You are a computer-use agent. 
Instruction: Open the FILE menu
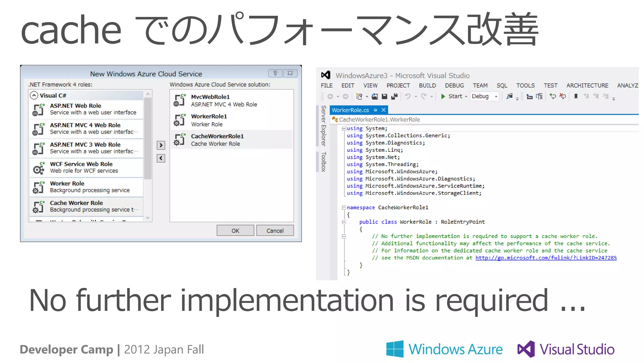tap(327, 86)
